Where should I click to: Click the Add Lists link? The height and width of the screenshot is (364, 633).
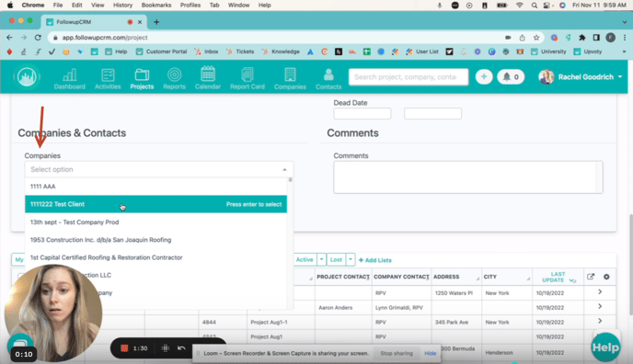(375, 260)
